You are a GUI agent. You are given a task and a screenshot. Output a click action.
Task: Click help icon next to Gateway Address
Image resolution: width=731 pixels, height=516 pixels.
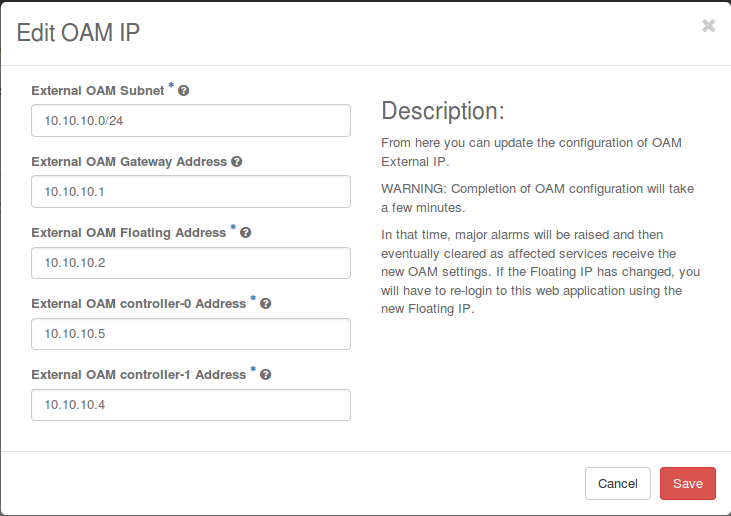[237, 162]
